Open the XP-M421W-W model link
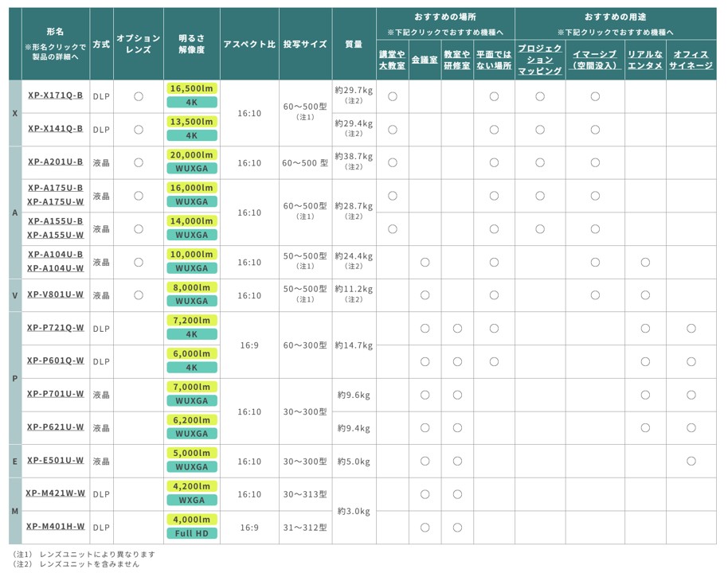Screen dimensions: 728x573 [x=55, y=493]
